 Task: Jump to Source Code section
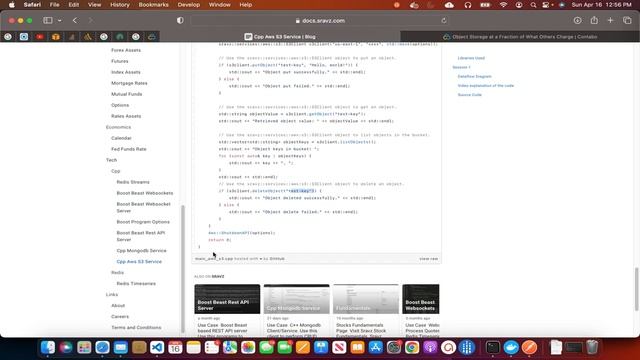point(469,95)
